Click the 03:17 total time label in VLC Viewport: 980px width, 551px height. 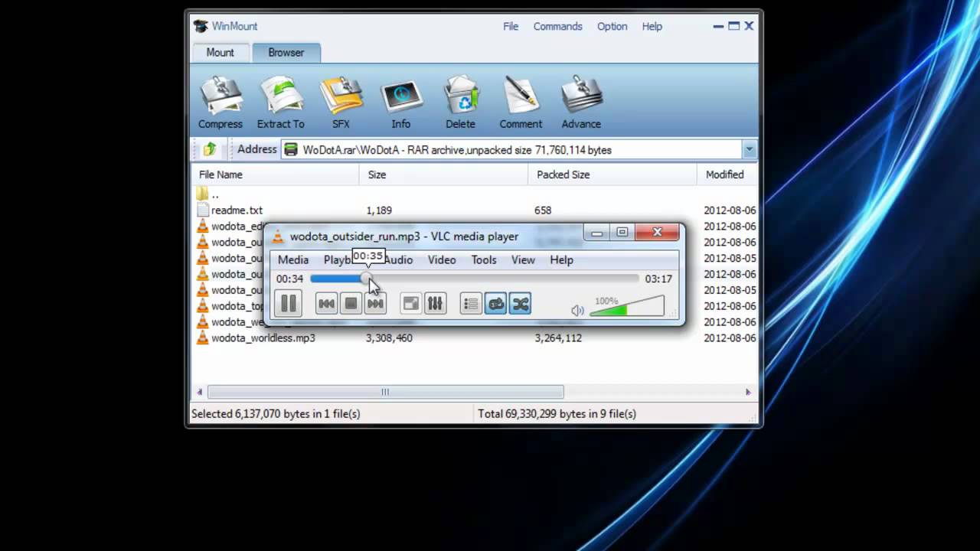pyautogui.click(x=658, y=279)
